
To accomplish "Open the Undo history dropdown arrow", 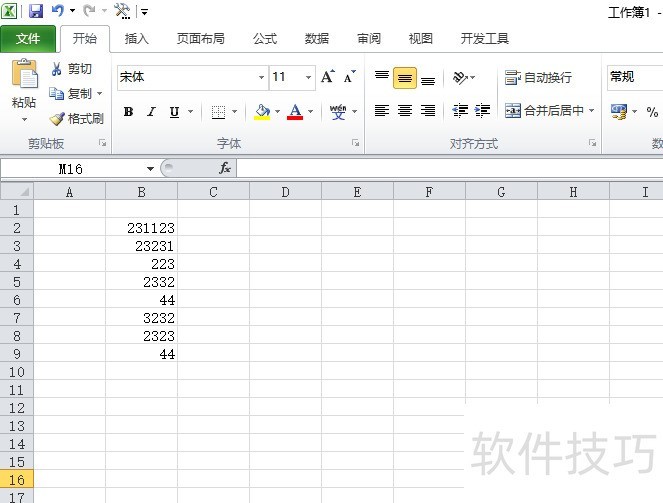I will (72, 11).
